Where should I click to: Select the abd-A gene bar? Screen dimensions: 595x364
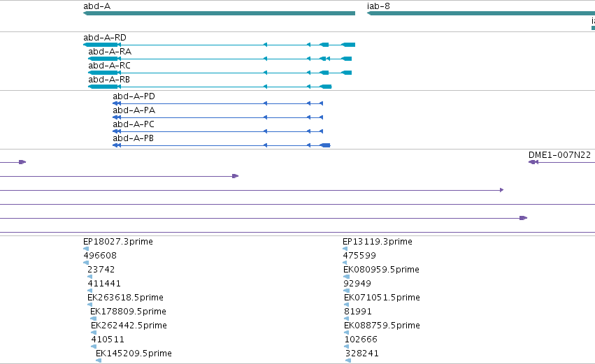click(x=219, y=13)
